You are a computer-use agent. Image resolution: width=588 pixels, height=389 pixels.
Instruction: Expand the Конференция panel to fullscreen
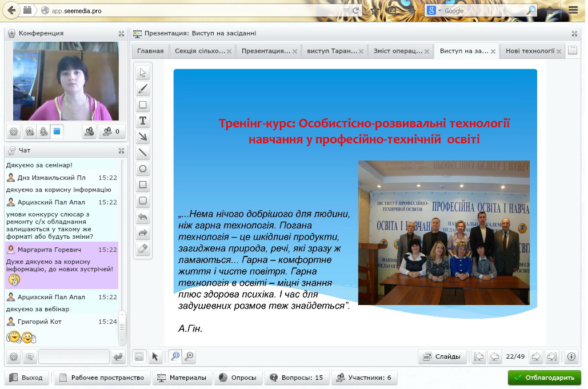click(x=121, y=34)
